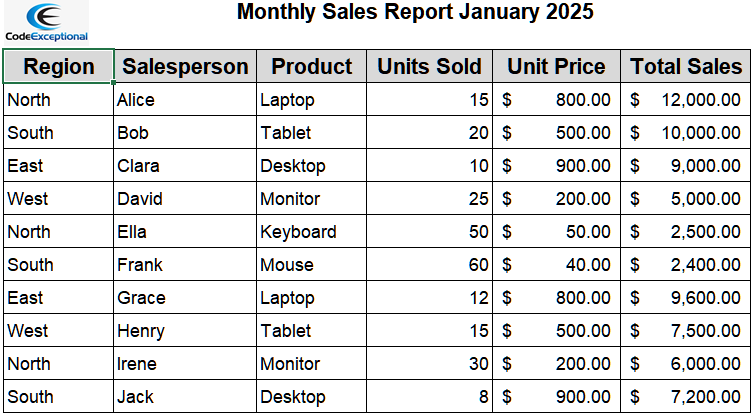The height and width of the screenshot is (415, 754).
Task: Select the Salesperson column header
Action: 185,67
